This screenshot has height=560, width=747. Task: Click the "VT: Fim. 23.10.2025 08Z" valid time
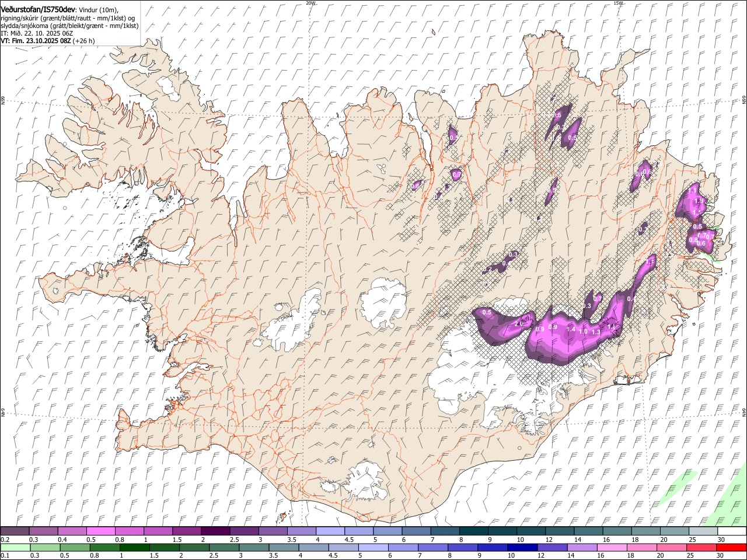36,41
